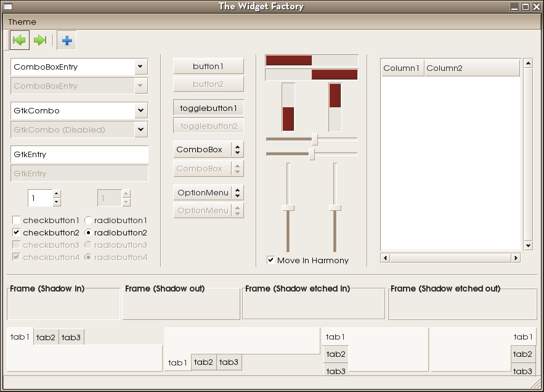
Task: Open the Theme menu
Action: pyautogui.click(x=22, y=22)
